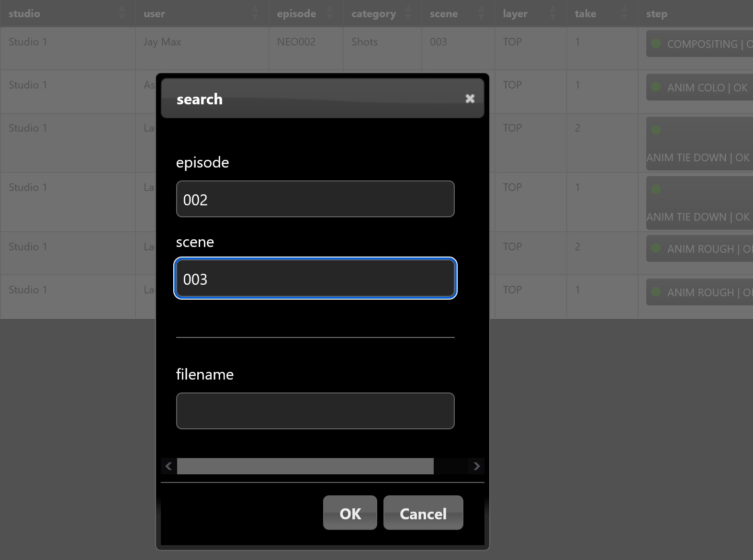Close the search dialog with X icon
The height and width of the screenshot is (560, 753).
(470, 99)
